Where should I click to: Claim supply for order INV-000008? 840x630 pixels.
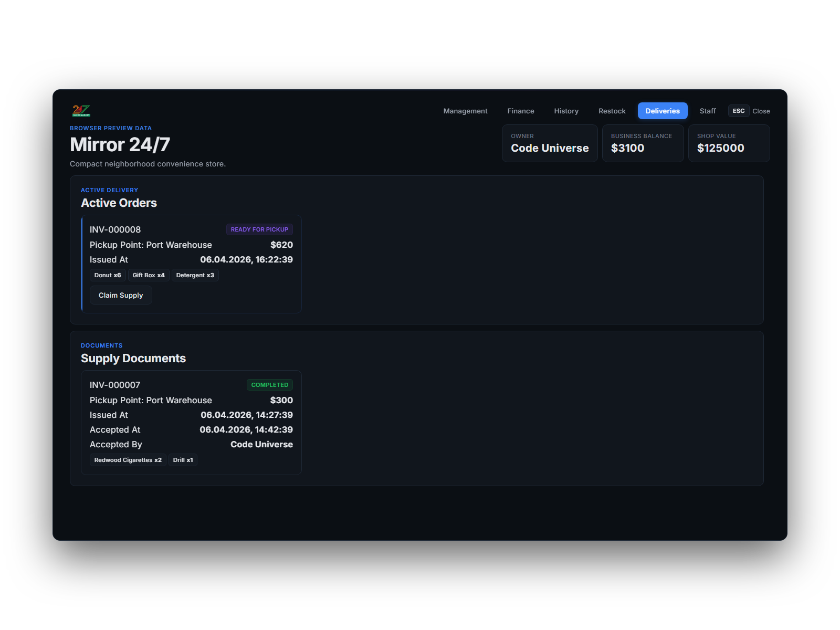pyautogui.click(x=121, y=295)
